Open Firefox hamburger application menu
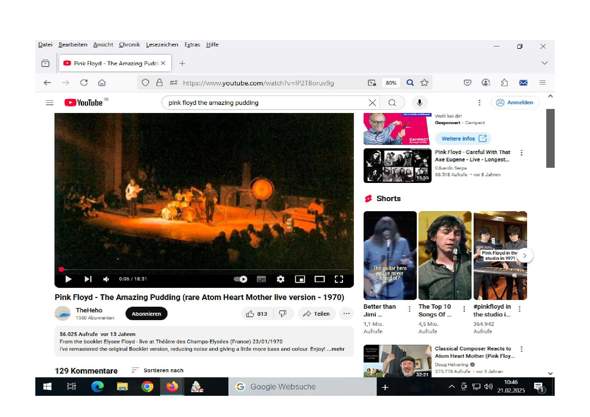 [542, 82]
